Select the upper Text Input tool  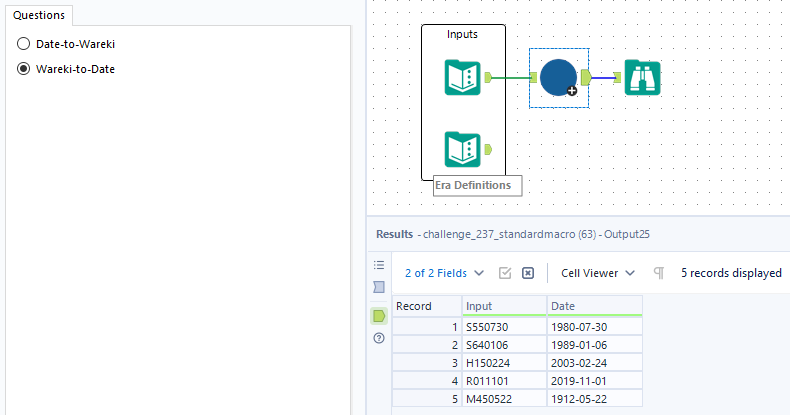click(462, 77)
